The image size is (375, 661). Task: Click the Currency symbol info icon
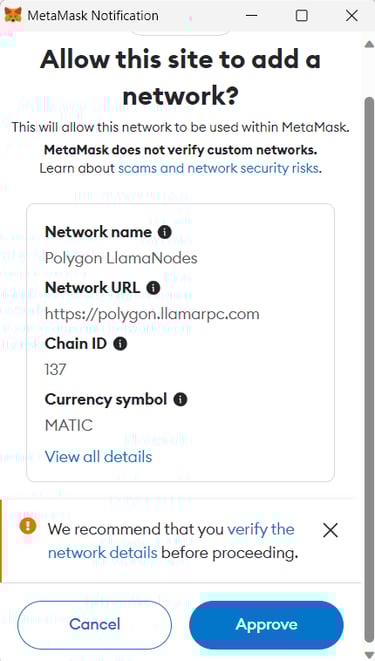[180, 399]
